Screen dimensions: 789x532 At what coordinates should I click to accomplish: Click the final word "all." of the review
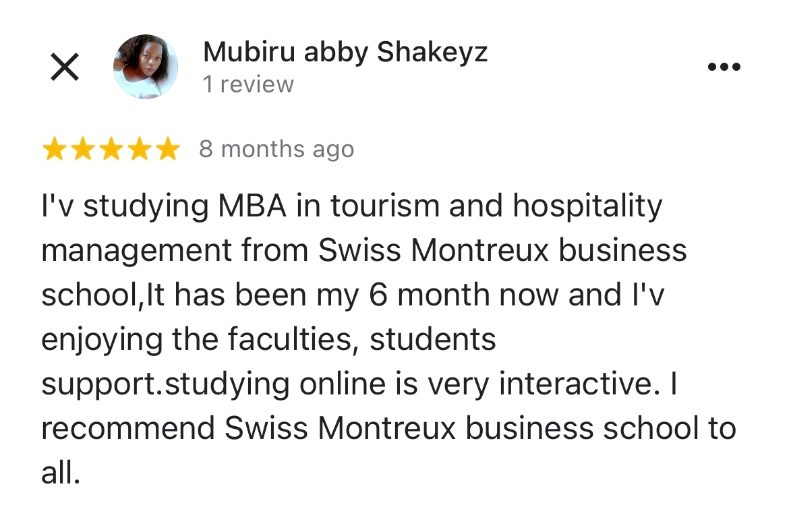click(61, 473)
